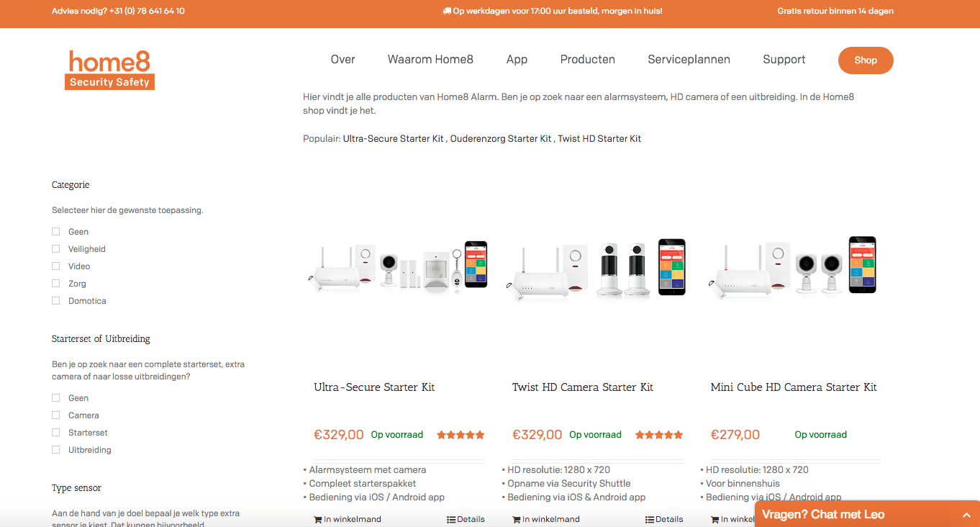
Task: Click the orange Shop button
Action: (x=866, y=60)
